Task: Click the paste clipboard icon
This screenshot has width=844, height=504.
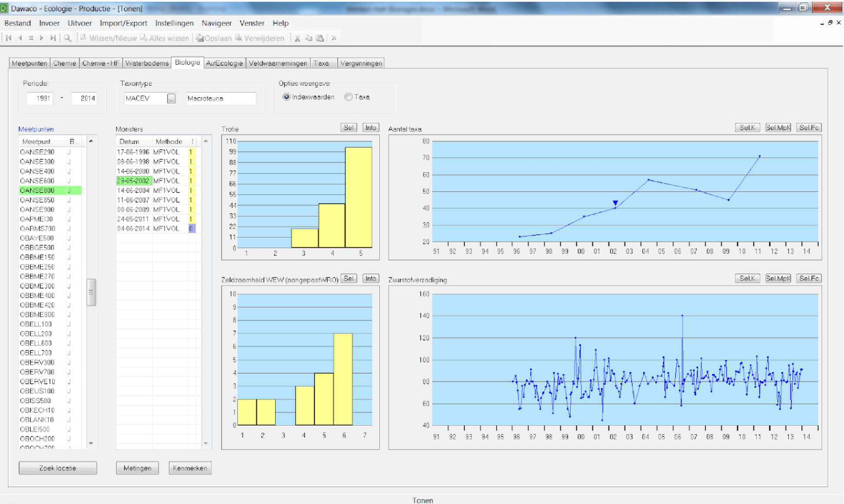Action: (320, 38)
